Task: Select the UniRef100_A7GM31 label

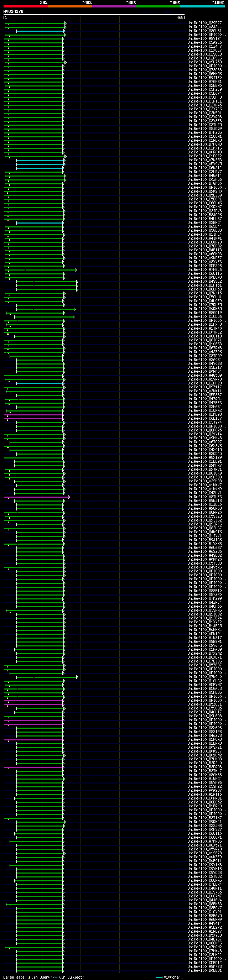Action: pos(204,82)
